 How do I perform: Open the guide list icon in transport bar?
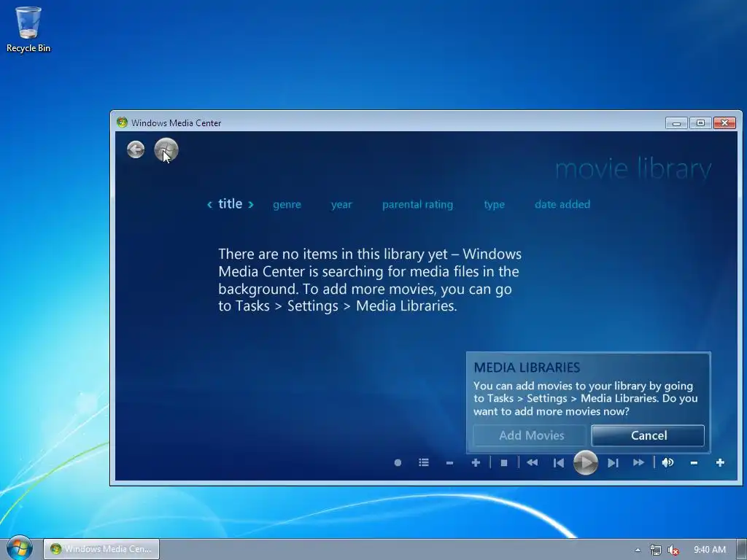[424, 462]
